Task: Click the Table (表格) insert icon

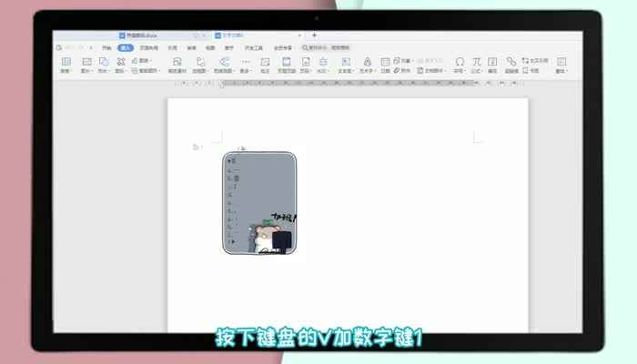Action: tap(66, 63)
